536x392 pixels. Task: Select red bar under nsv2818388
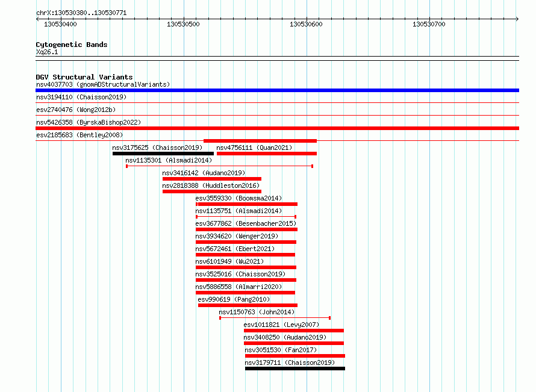tap(212, 191)
